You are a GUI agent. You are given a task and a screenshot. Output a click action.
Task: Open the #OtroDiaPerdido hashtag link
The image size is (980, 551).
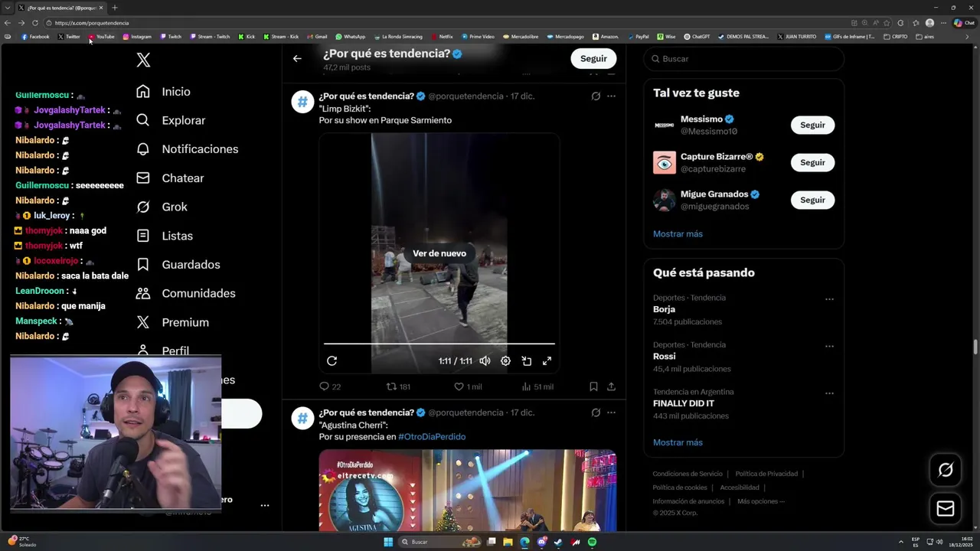pyautogui.click(x=432, y=437)
